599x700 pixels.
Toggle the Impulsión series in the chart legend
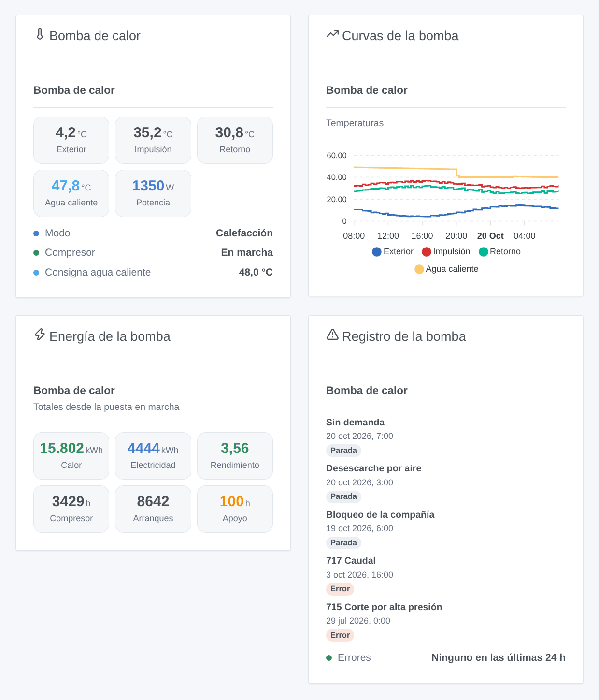[x=446, y=252]
